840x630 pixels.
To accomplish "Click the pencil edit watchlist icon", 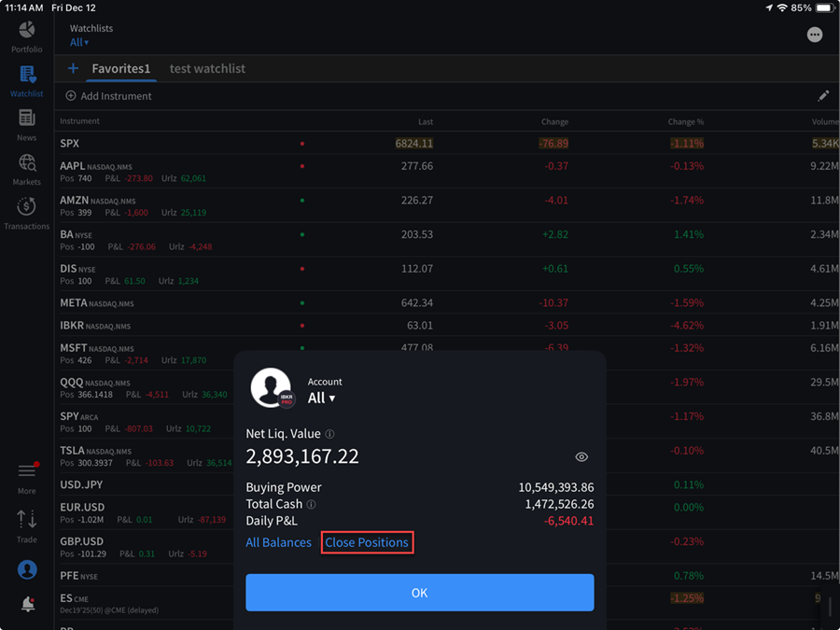I will 822,96.
